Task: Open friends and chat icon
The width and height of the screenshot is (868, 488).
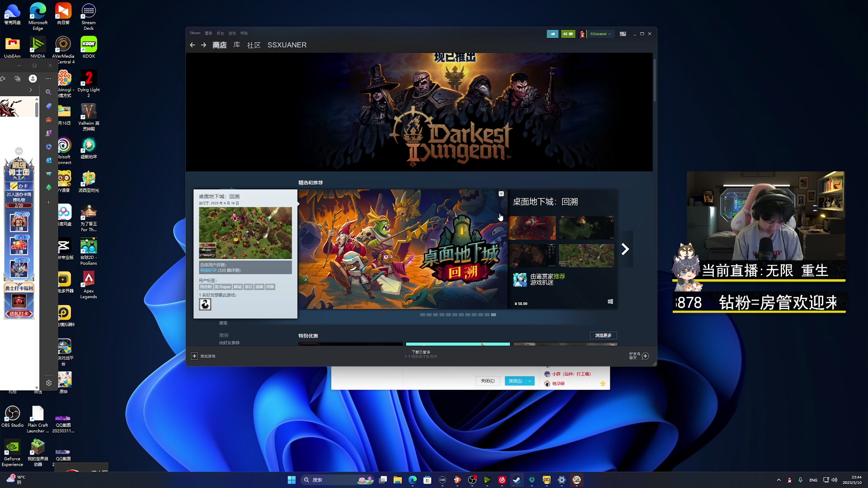Action: point(646,356)
